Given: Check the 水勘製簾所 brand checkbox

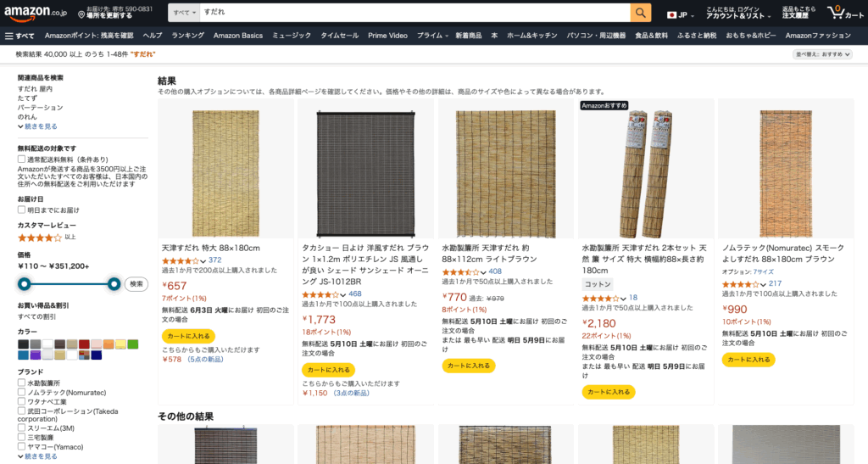Looking at the screenshot, I should [x=21, y=383].
